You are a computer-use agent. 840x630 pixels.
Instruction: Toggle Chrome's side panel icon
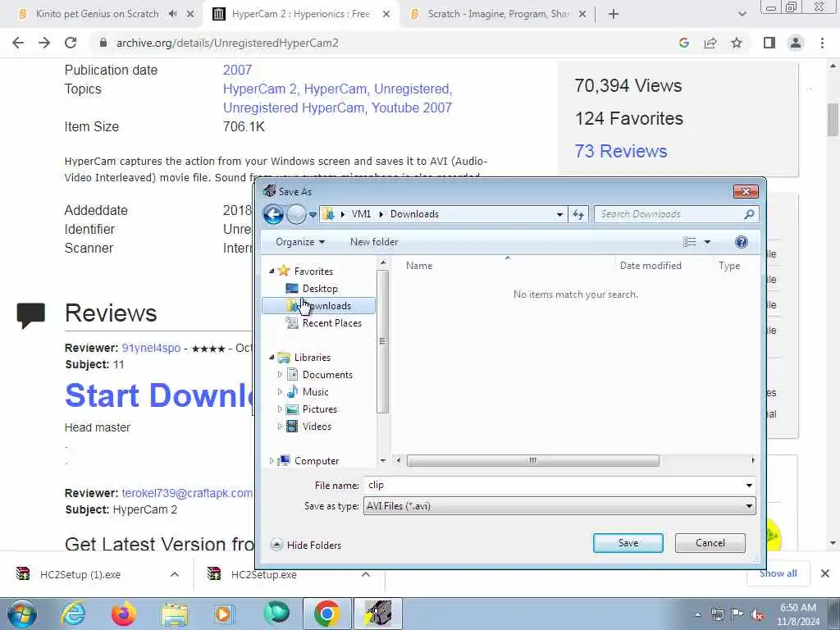(769, 43)
